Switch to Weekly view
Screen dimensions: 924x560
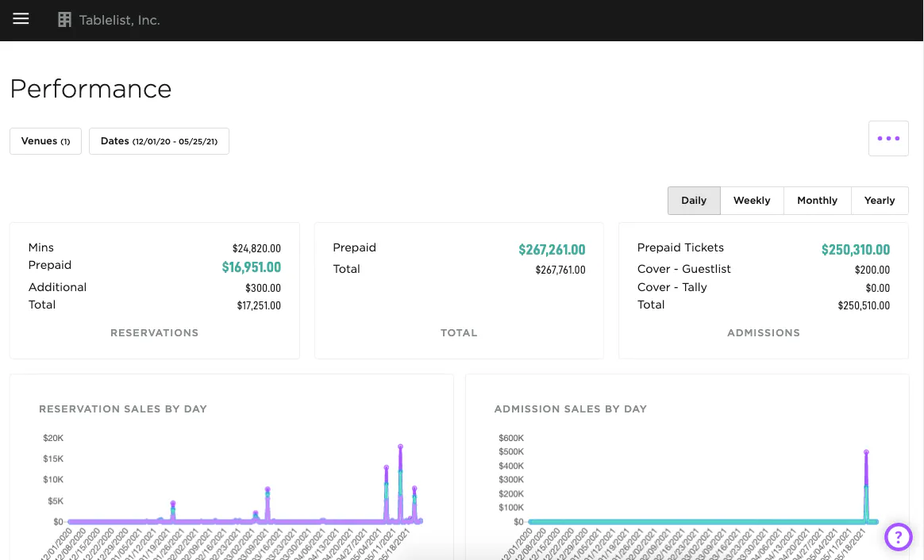coord(751,201)
